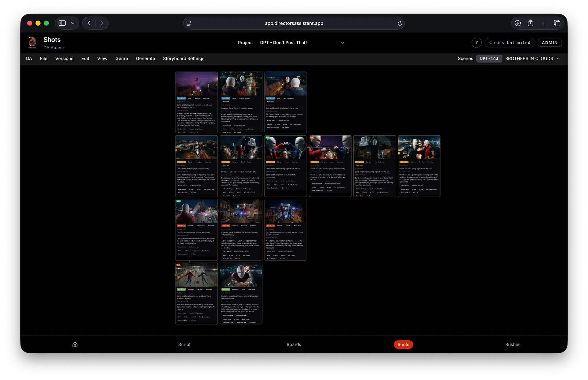588x380 pixels.
Task: Show tab overview icon
Action: click(x=557, y=23)
